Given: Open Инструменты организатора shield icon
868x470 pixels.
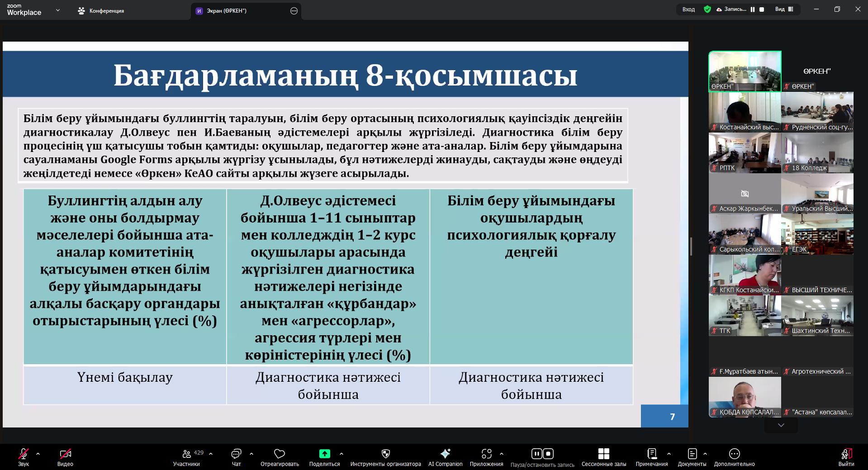Looking at the screenshot, I should pos(385,454).
